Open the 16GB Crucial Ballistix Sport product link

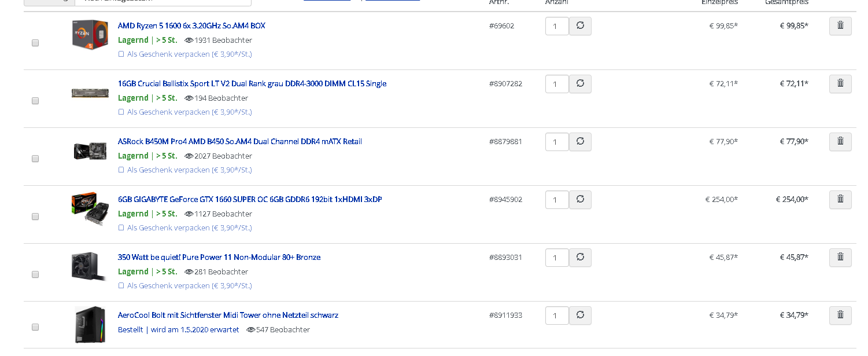click(x=252, y=84)
